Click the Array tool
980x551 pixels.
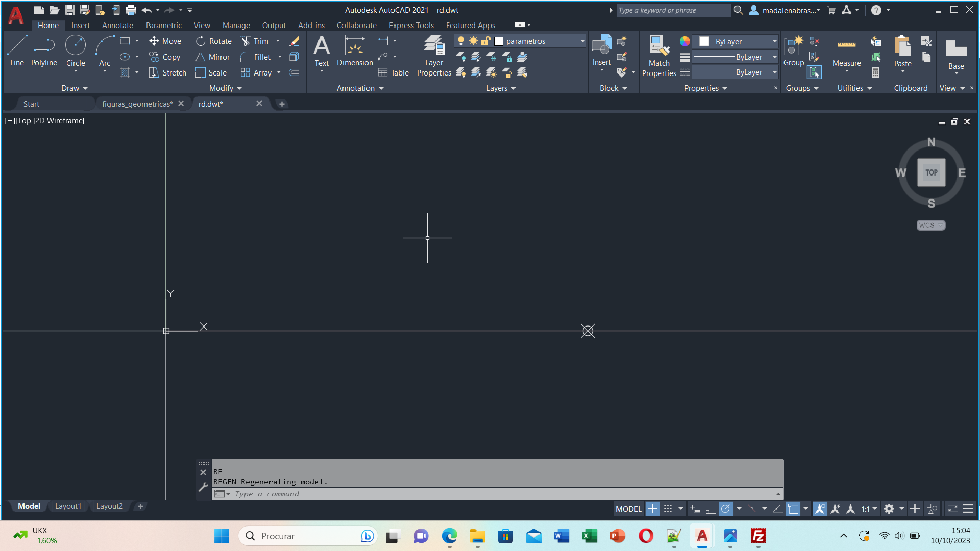point(256,72)
